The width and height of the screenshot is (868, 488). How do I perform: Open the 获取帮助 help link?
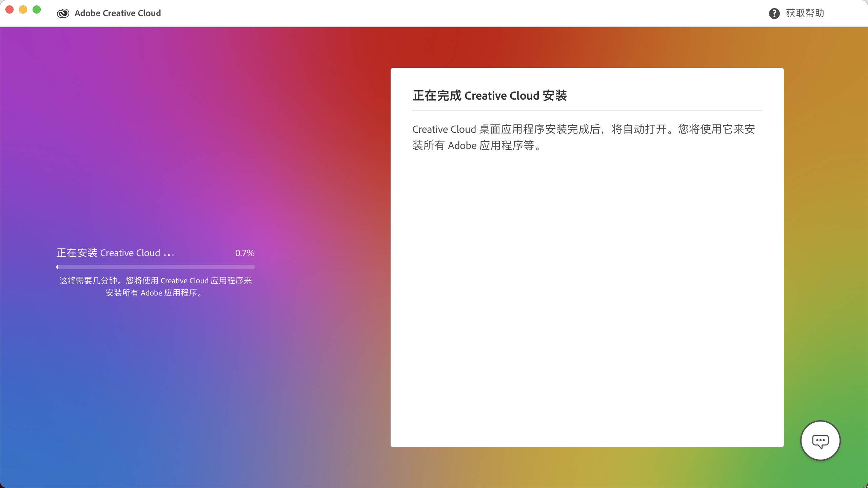coord(805,13)
